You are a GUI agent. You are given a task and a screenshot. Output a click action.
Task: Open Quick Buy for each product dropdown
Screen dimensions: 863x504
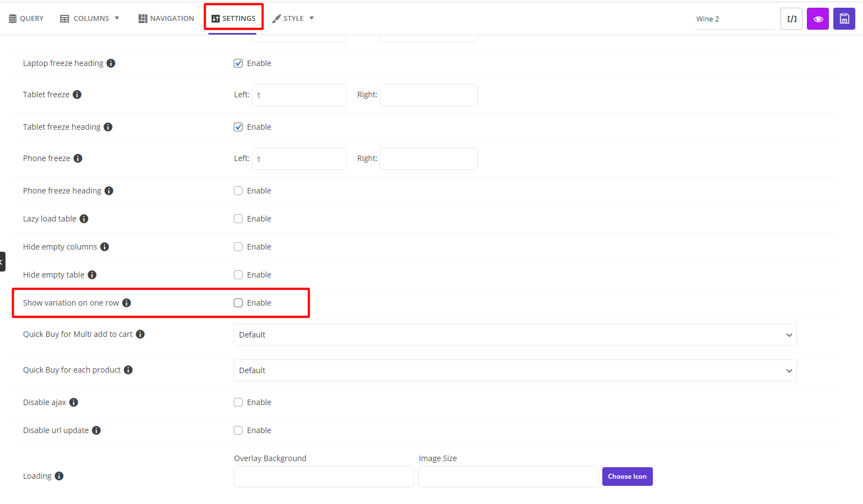coord(515,370)
